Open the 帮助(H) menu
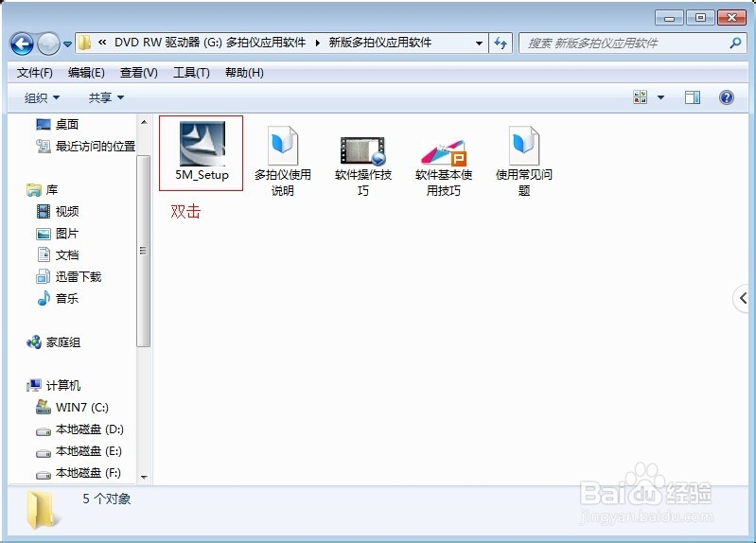Image resolution: width=756 pixels, height=543 pixels. click(x=244, y=73)
